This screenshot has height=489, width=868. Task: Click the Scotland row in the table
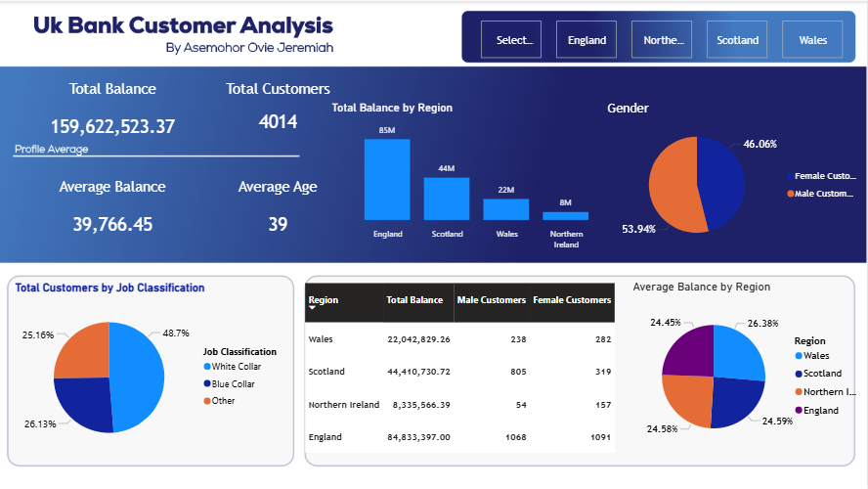[x=459, y=372]
